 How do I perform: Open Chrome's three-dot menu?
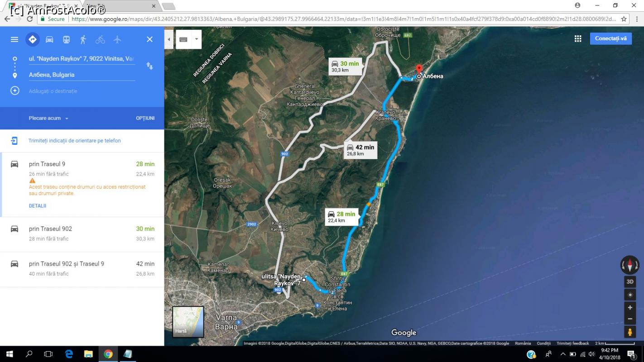pyautogui.click(x=637, y=19)
